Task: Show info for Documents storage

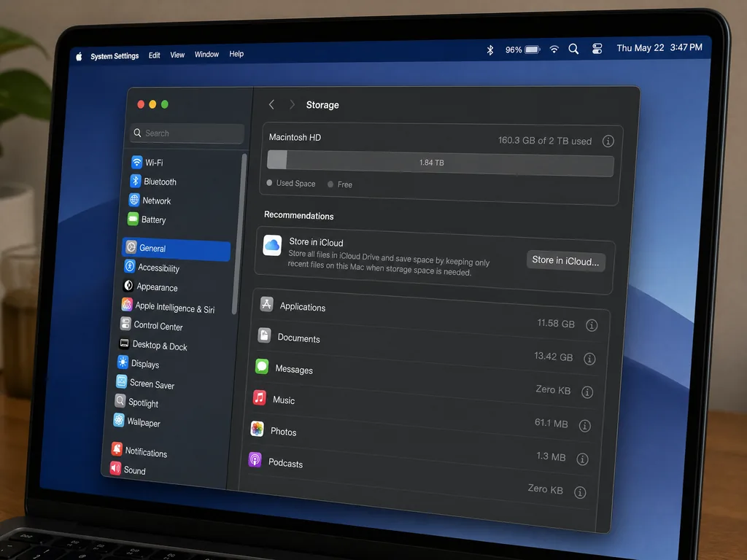Action: [x=589, y=359]
